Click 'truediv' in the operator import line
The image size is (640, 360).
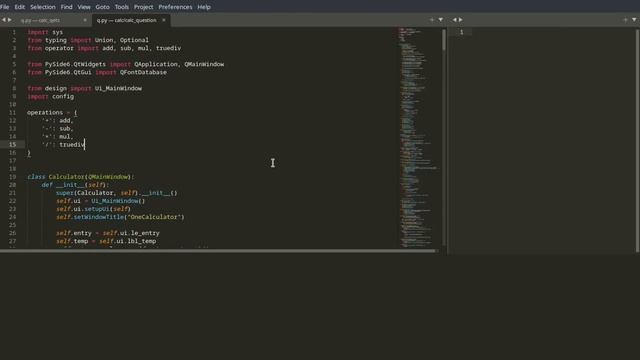coord(169,48)
